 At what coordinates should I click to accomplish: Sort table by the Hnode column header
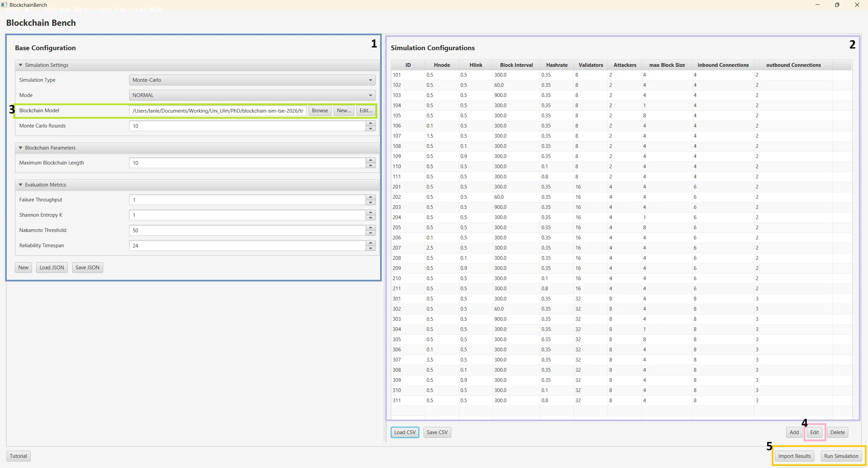point(442,65)
